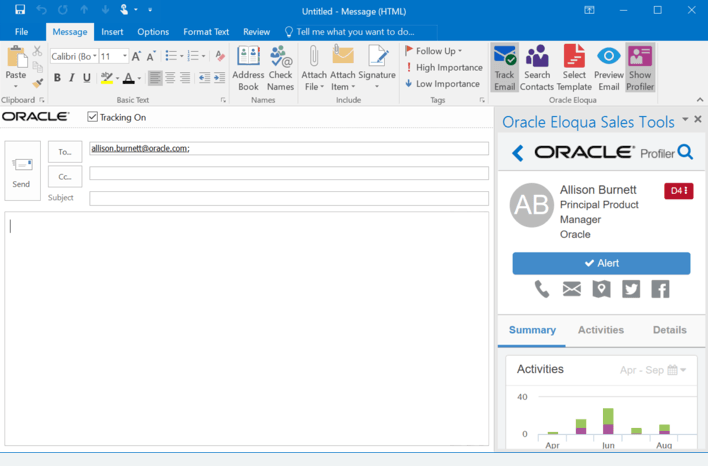Toggle Bold formatting
The width and height of the screenshot is (708, 466).
57,78
